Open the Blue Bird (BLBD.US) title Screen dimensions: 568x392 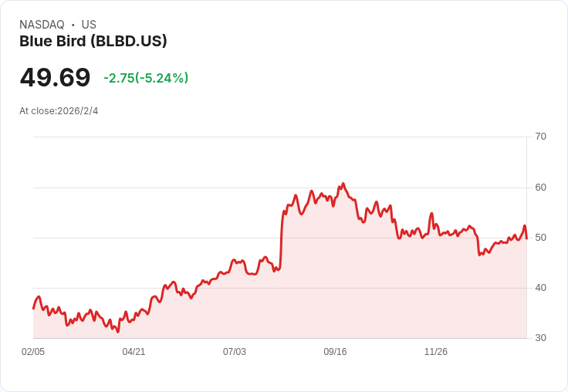coord(93,42)
